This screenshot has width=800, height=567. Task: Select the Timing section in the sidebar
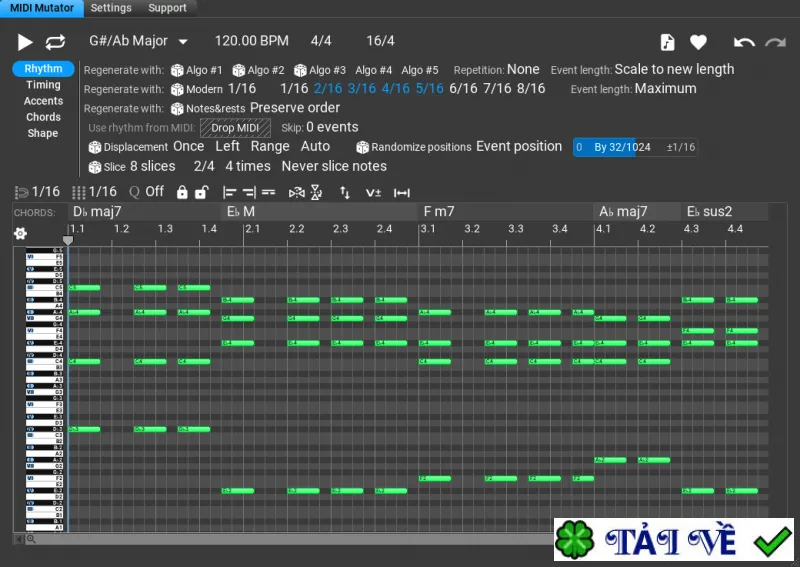pyautogui.click(x=43, y=85)
